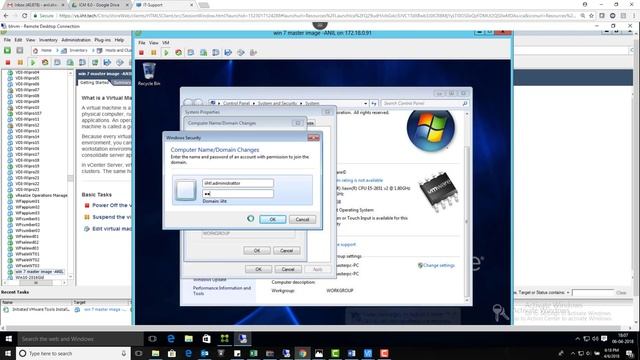Open the Control Panel address bar dropdown arrow

[365, 104]
